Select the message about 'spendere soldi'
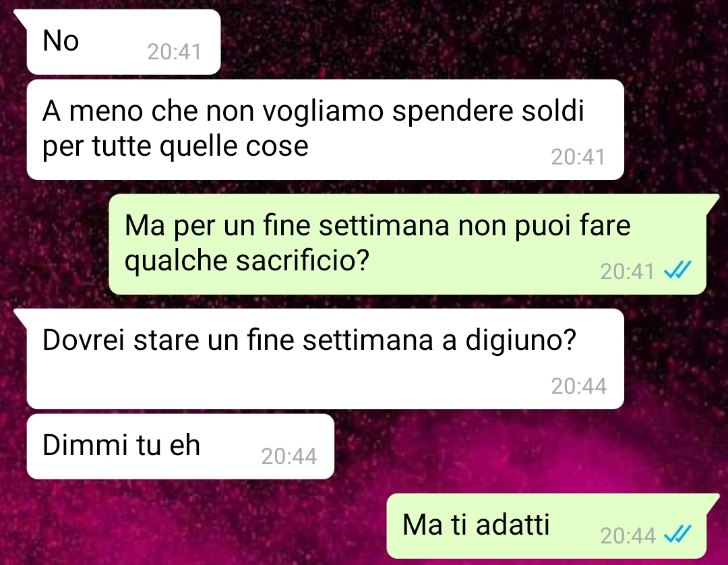The width and height of the screenshot is (728, 565). coord(325,129)
